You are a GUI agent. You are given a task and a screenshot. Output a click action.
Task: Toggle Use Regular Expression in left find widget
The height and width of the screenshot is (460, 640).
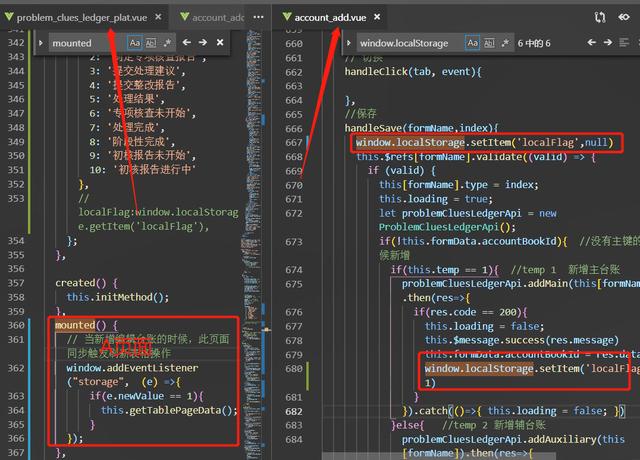167,43
